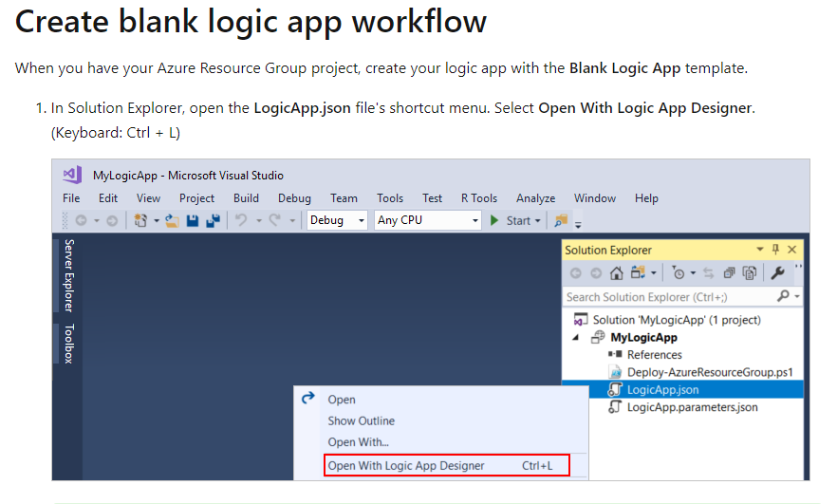This screenshot has width=837, height=504.
Task: Click the Redo toolbar icon
Action: (275, 220)
